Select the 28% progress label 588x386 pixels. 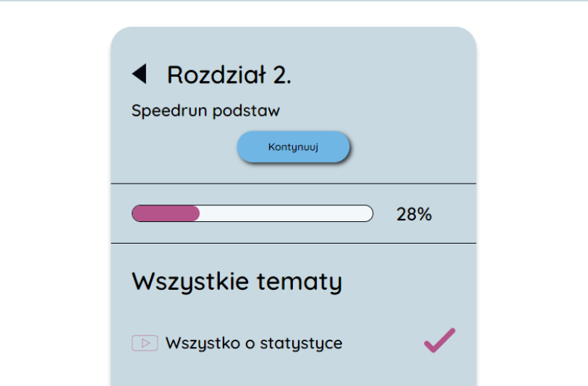[414, 214]
